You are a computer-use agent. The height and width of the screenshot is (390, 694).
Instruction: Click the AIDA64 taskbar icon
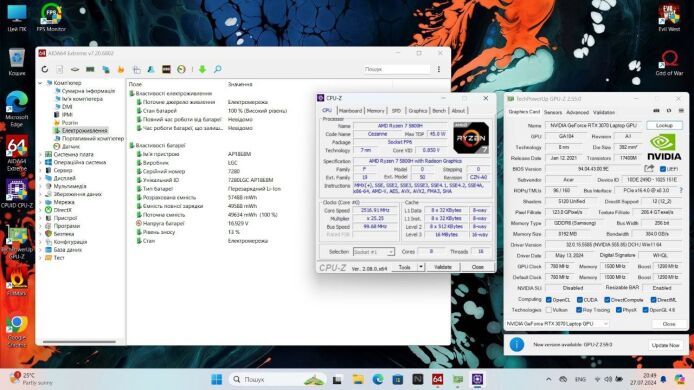click(437, 379)
